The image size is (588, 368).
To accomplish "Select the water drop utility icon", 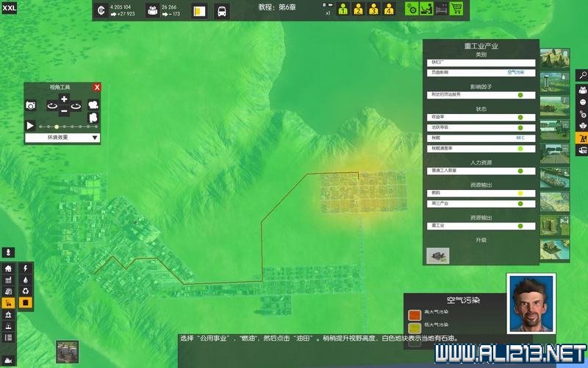I will click(26, 280).
